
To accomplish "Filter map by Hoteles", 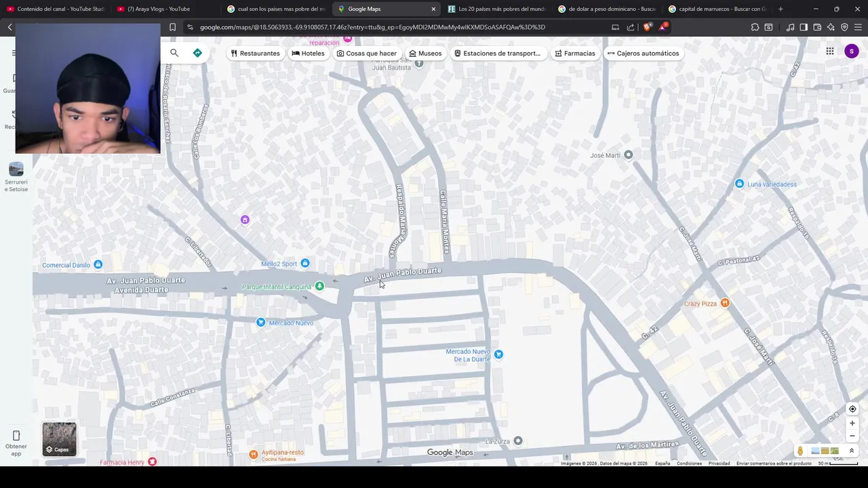I will click(x=308, y=53).
